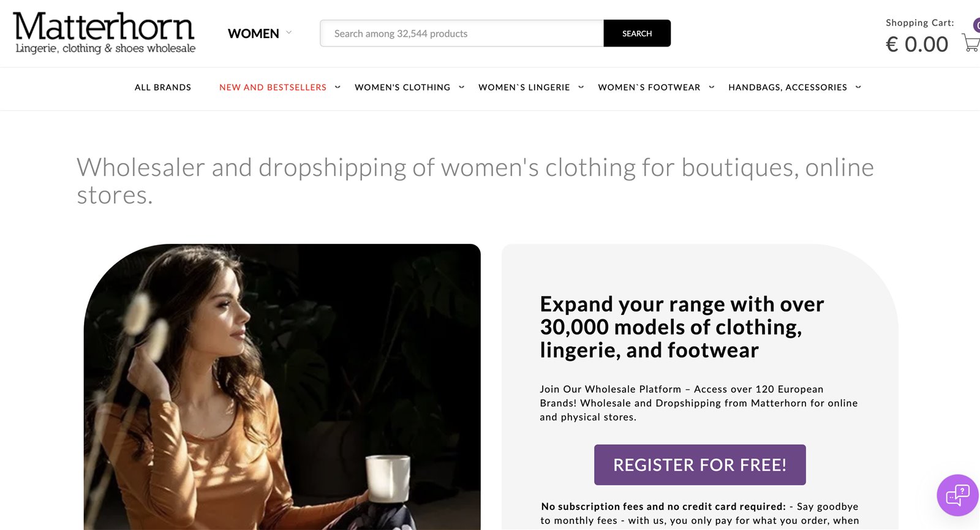This screenshot has height=530, width=980.
Task: Open New and Bestsellers menu
Action: click(x=273, y=88)
